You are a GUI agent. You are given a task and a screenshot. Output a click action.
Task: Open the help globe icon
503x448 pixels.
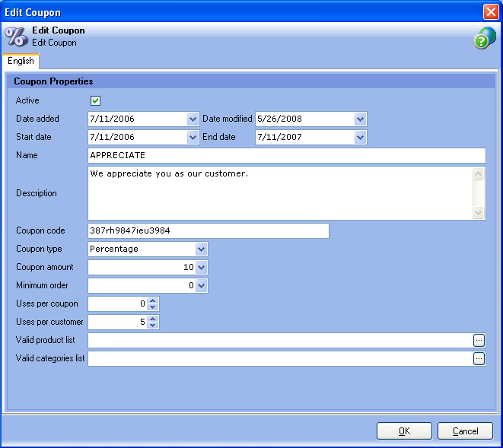(485, 38)
